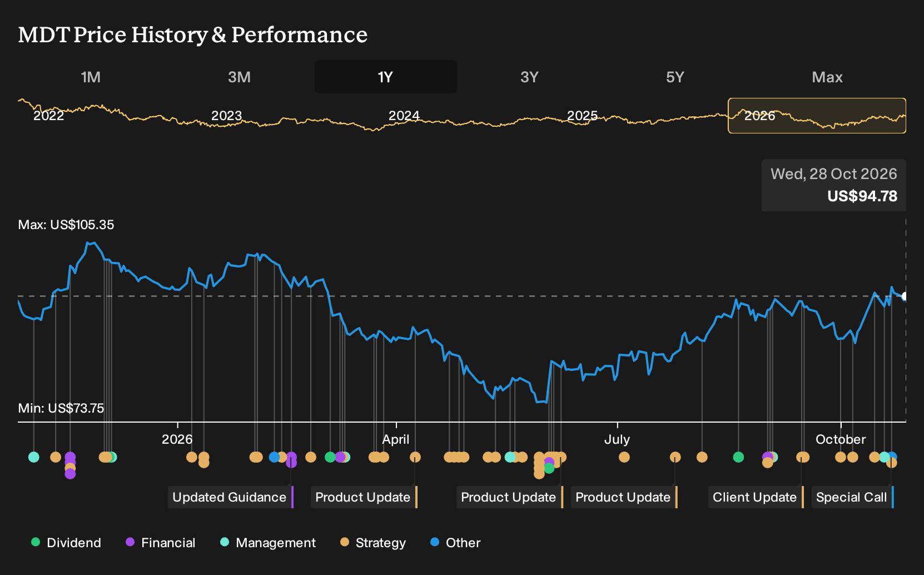The height and width of the screenshot is (575, 924).
Task: Show the Max price history
Action: [827, 77]
